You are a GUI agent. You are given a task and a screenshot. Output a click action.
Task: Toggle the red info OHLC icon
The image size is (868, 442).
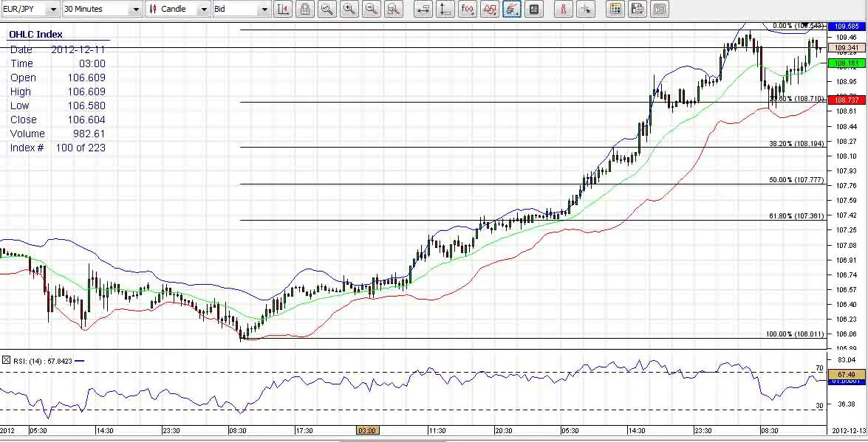tap(564, 9)
